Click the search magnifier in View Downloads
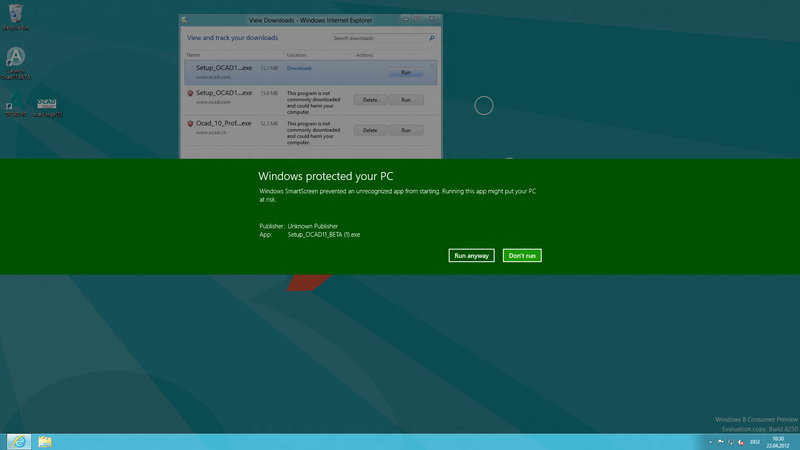The image size is (800, 450). point(432,38)
